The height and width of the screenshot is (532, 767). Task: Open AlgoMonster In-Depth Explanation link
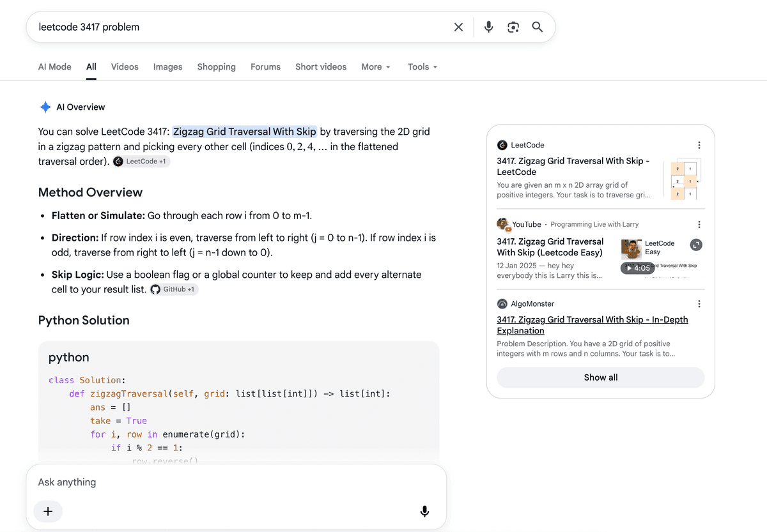tap(593, 325)
